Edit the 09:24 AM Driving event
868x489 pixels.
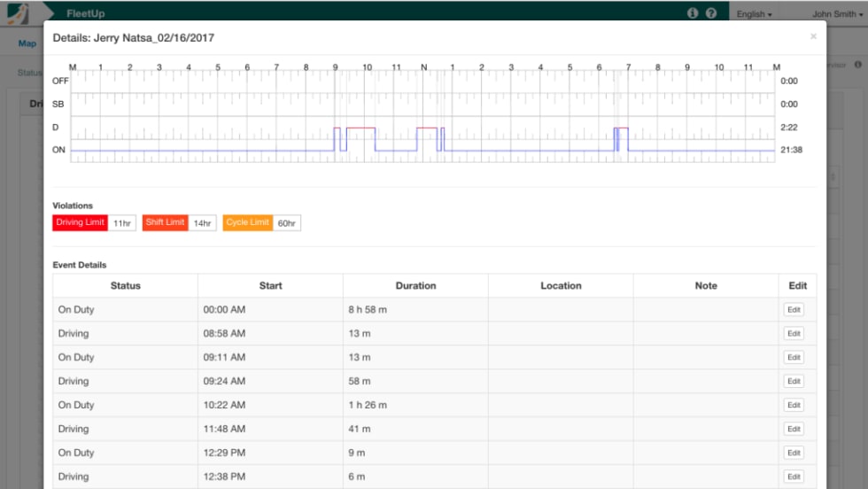point(794,382)
